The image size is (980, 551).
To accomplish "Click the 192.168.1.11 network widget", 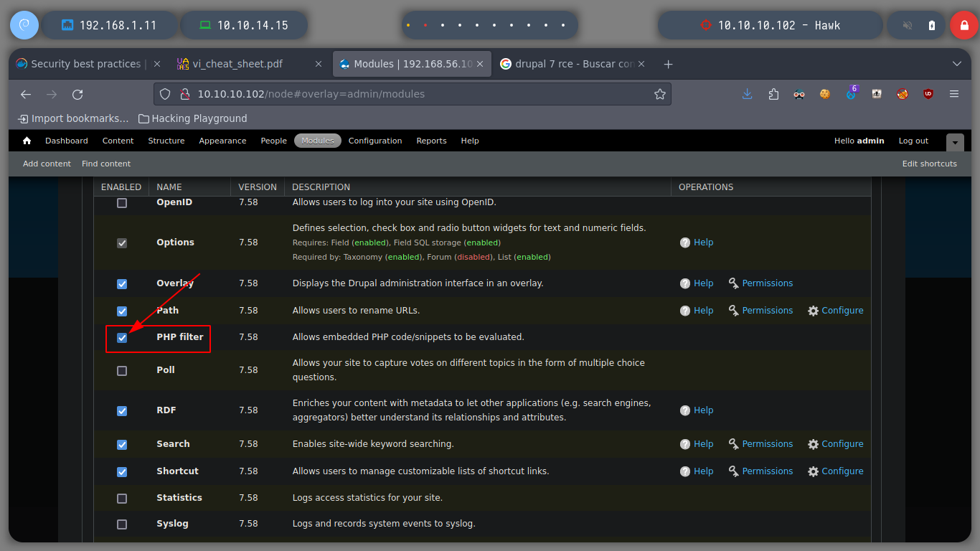I will coord(109,25).
